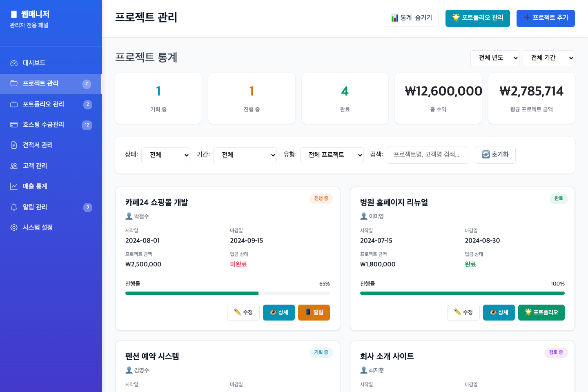Open 호스팅 수금관리 menu
This screenshot has width=588, height=392.
click(x=51, y=125)
